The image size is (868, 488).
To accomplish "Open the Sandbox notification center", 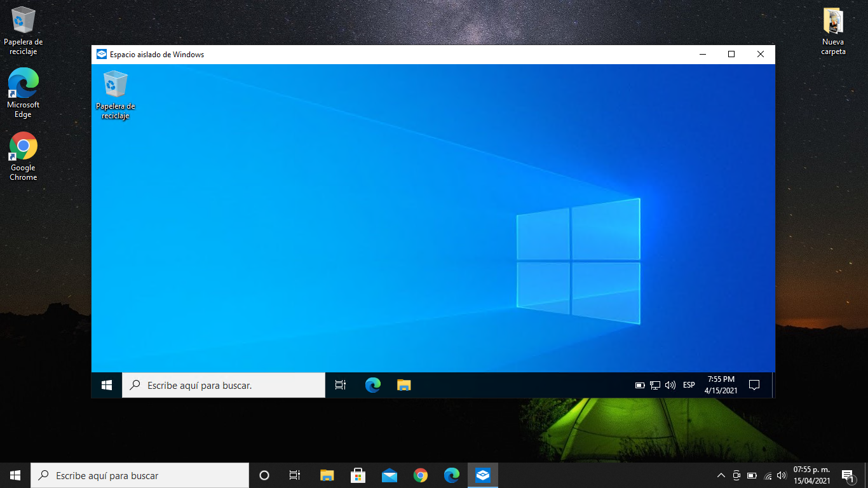I will click(x=754, y=385).
